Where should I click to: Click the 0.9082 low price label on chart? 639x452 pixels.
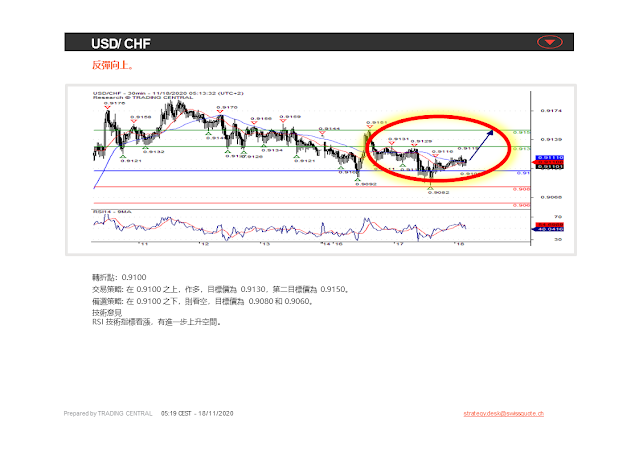(x=438, y=192)
